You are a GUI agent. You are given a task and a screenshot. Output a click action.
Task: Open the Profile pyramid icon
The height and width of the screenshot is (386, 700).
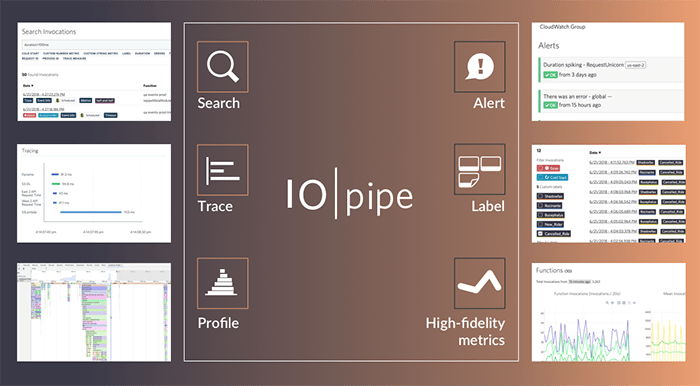pyautogui.click(x=222, y=283)
